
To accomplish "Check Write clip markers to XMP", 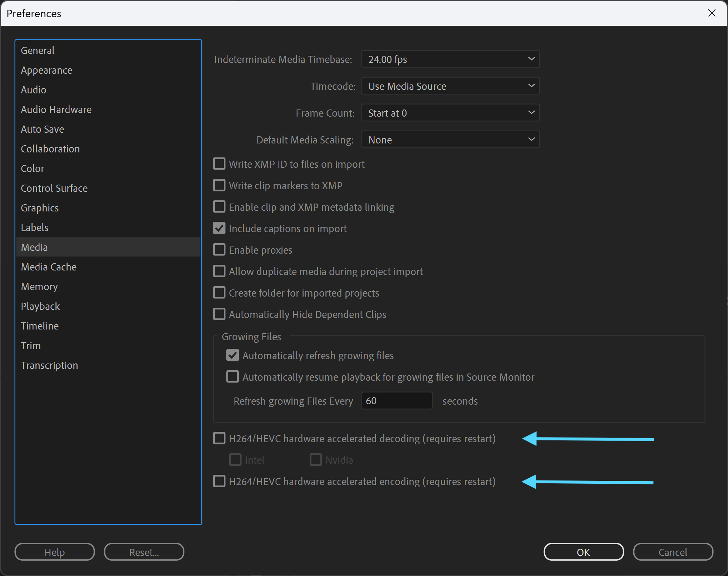I will [220, 185].
